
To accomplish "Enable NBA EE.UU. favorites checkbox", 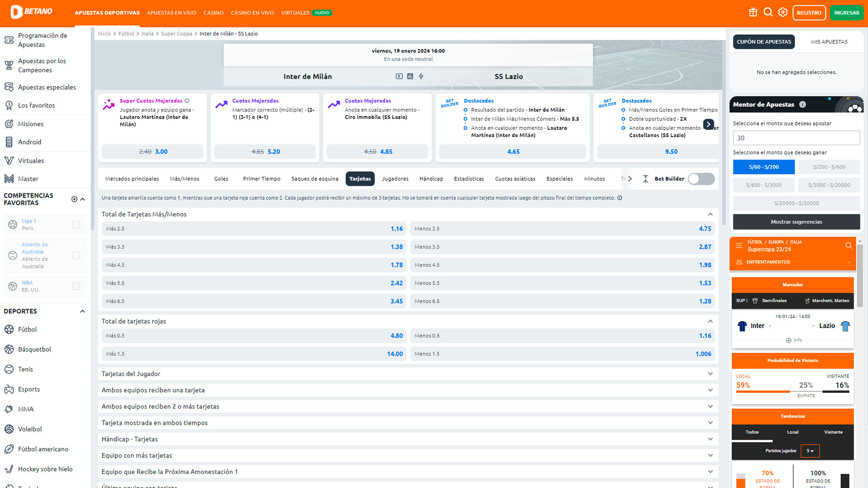I will pyautogui.click(x=75, y=286).
